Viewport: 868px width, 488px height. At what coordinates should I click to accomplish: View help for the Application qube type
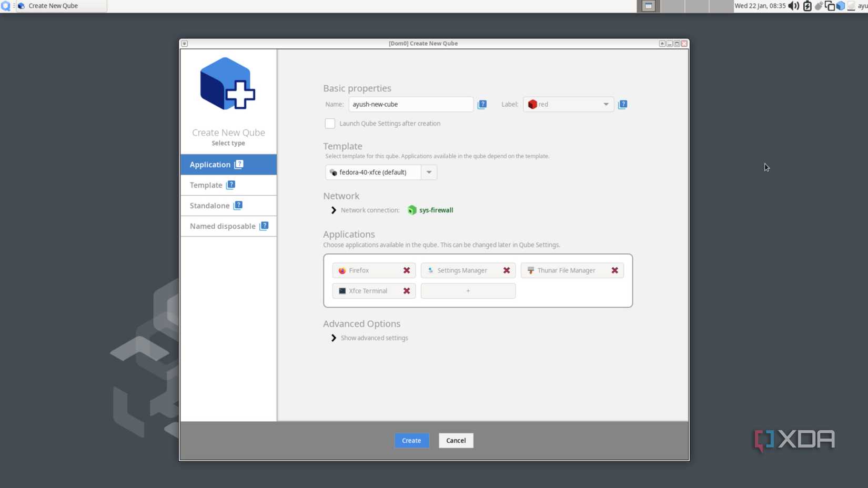coord(239,164)
